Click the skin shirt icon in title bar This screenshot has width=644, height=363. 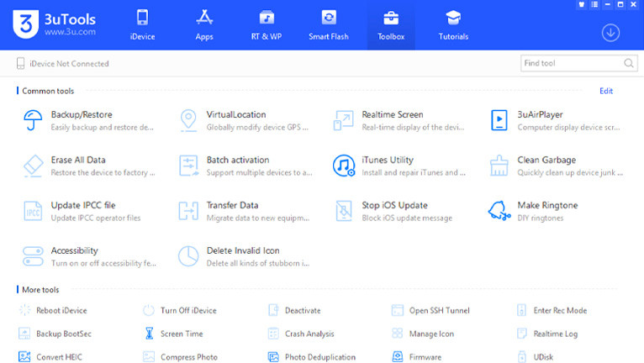[581, 4]
